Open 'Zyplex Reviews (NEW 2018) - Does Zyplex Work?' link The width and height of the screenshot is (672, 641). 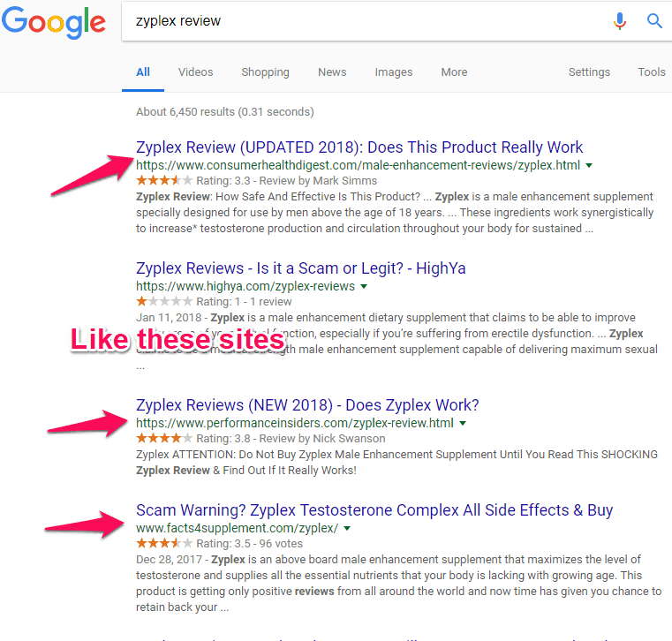(x=307, y=405)
